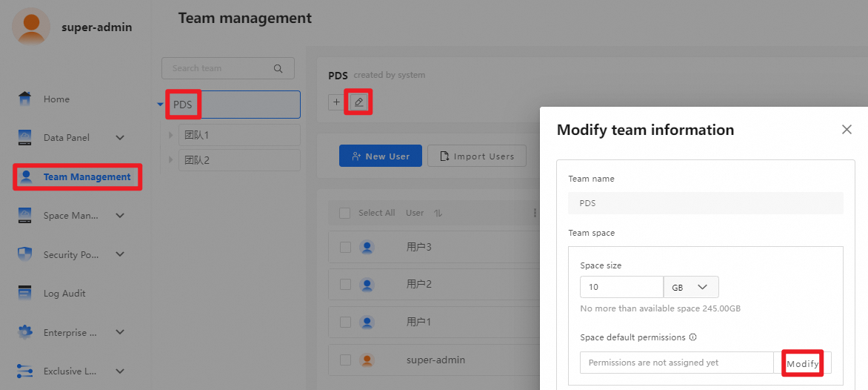Open Data Panel menu item
The image size is (868, 390).
click(x=67, y=138)
